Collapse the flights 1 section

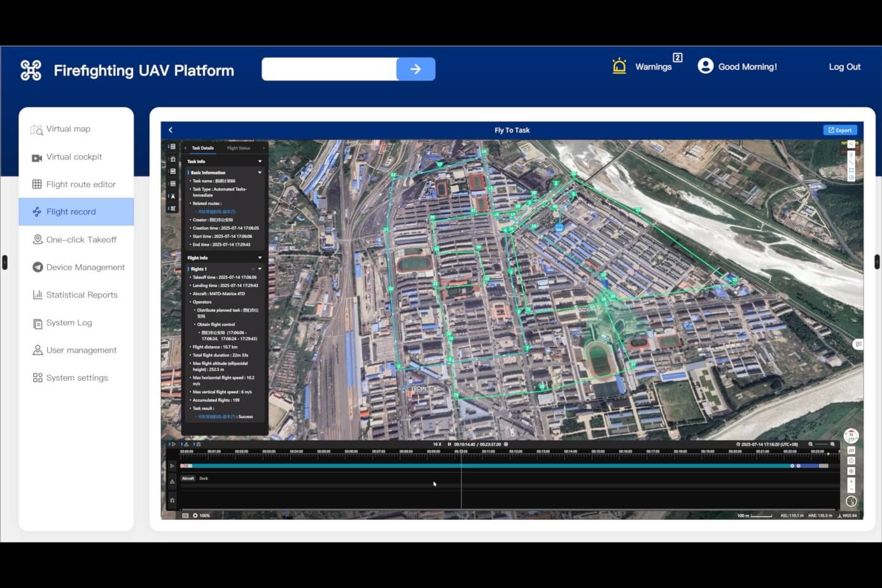260,269
